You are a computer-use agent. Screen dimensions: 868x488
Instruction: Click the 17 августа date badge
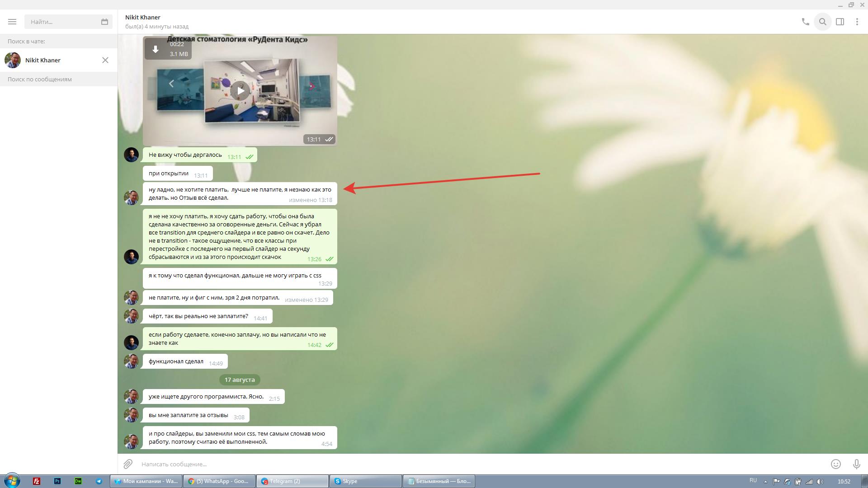pos(240,380)
